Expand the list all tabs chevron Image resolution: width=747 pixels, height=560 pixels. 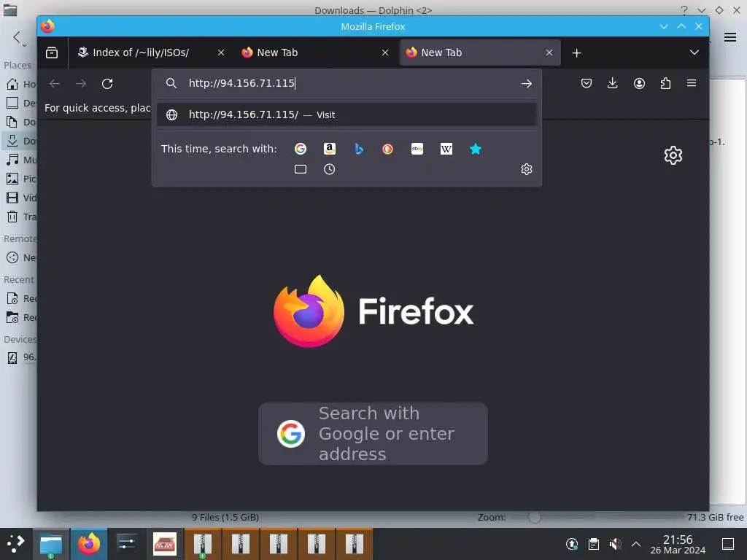point(694,52)
